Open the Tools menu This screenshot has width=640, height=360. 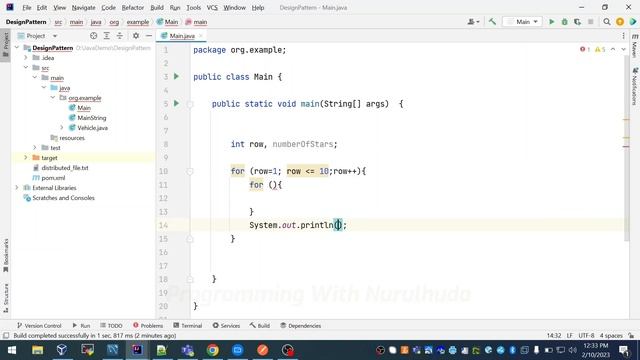tap(193, 7)
